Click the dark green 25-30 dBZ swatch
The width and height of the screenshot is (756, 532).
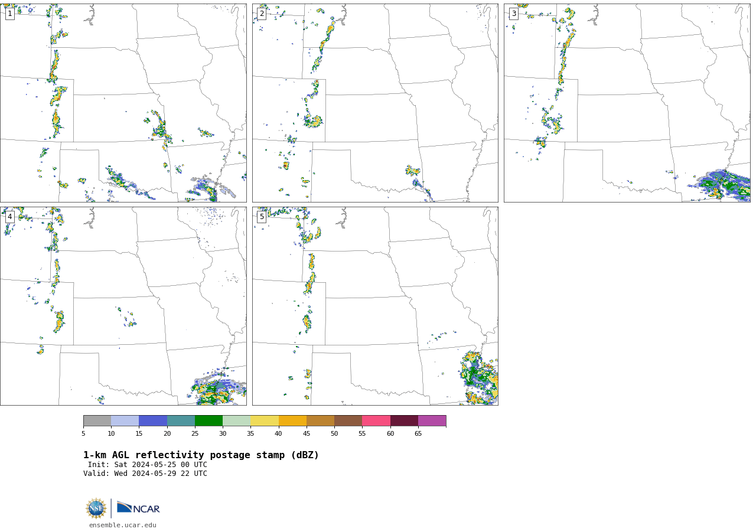tap(208, 421)
